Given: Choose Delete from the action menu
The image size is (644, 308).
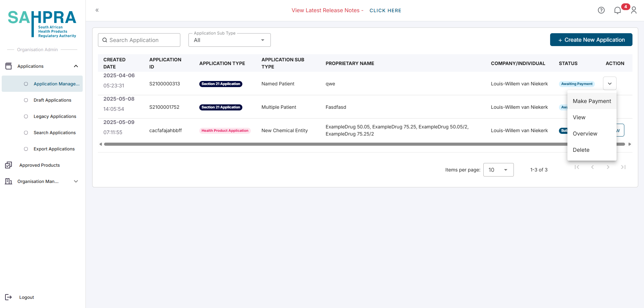Looking at the screenshot, I should 592,150.
